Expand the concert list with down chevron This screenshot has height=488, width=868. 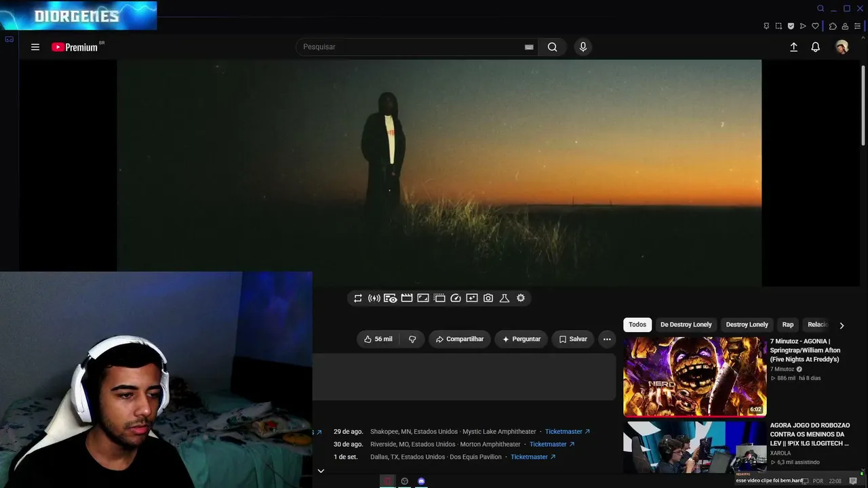(x=321, y=471)
